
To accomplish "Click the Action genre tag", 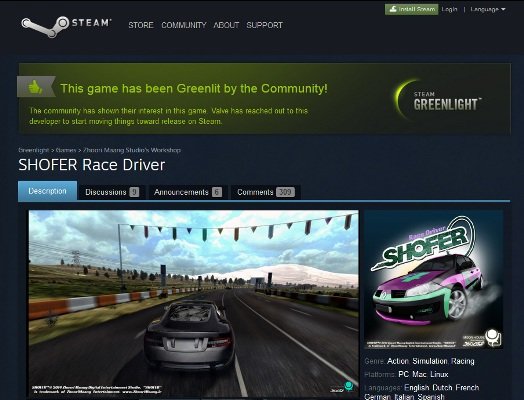I will pyautogui.click(x=398, y=361).
